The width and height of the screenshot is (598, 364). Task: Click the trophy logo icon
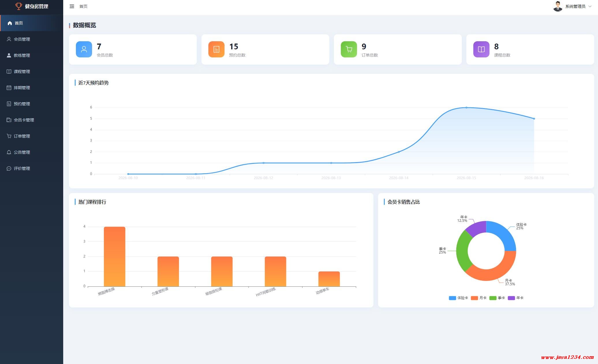pos(19,6)
